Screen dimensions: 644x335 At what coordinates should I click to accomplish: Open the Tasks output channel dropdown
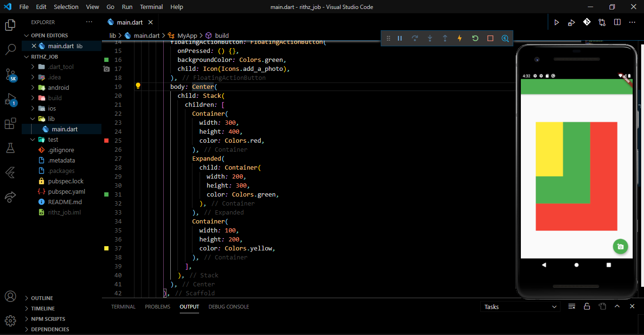pyautogui.click(x=520, y=307)
